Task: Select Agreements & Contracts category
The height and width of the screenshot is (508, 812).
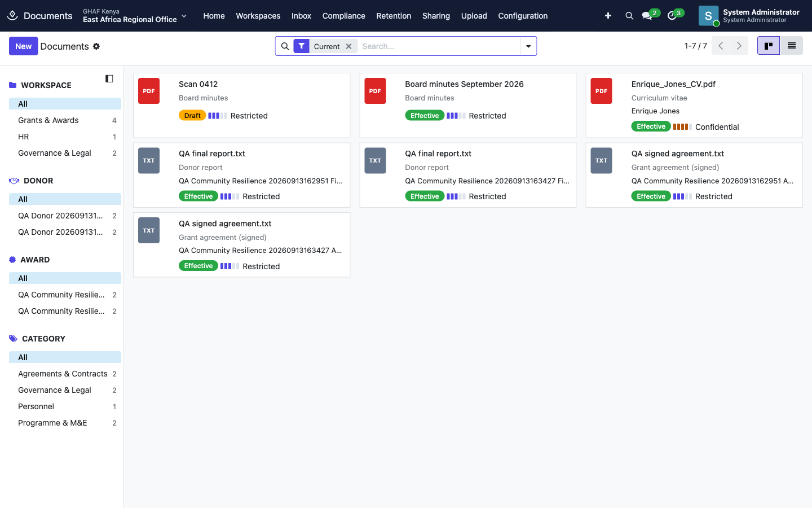Action: point(65,374)
